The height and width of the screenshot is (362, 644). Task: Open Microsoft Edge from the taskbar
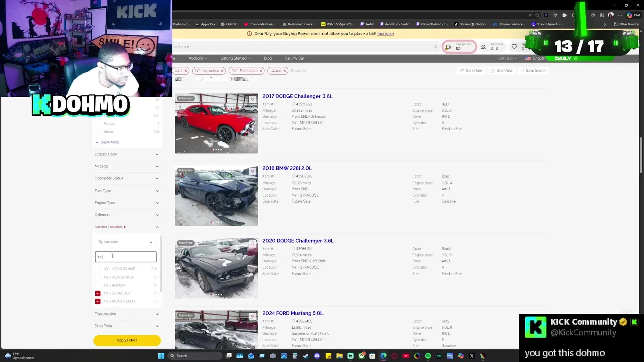[x=383, y=356]
